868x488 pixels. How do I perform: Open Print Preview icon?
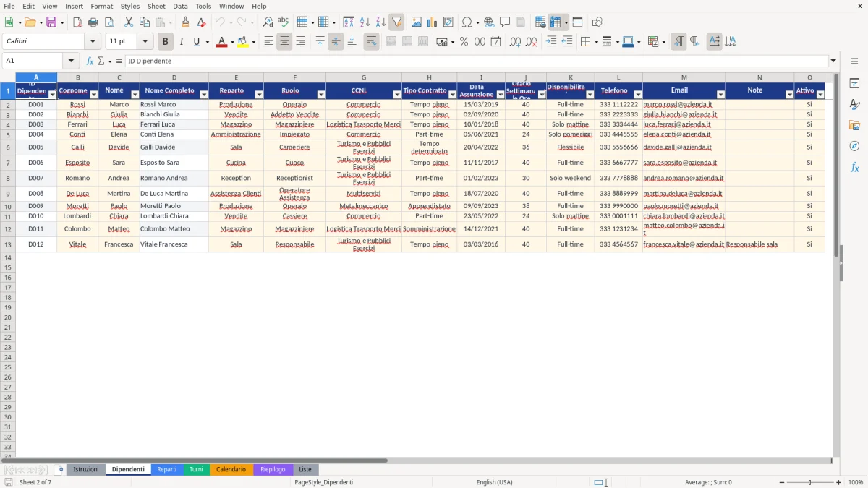(x=109, y=22)
